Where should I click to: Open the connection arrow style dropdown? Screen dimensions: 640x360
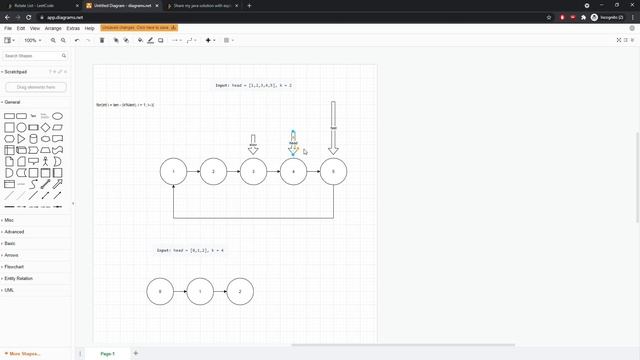pos(176,40)
